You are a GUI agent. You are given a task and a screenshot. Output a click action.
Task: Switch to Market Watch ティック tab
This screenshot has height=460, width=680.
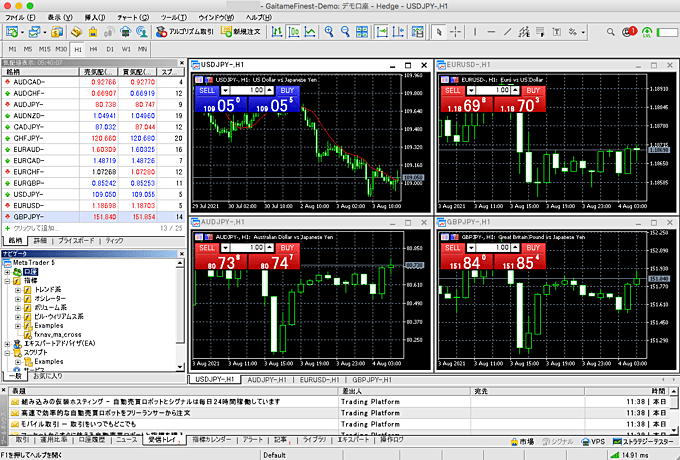pos(114,241)
